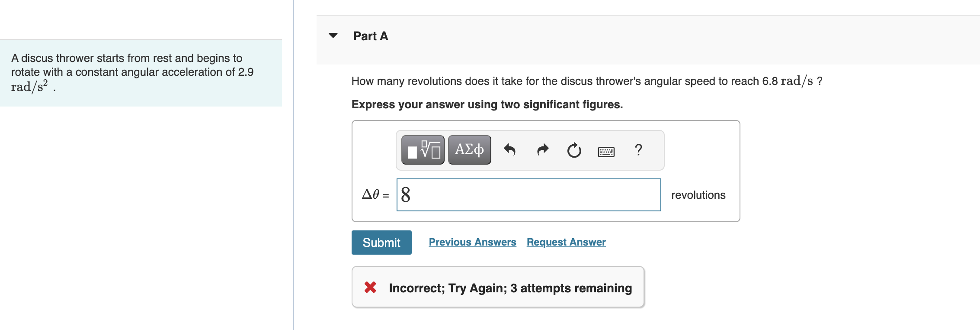
Task: Redo the last answer edit
Action: click(x=542, y=150)
